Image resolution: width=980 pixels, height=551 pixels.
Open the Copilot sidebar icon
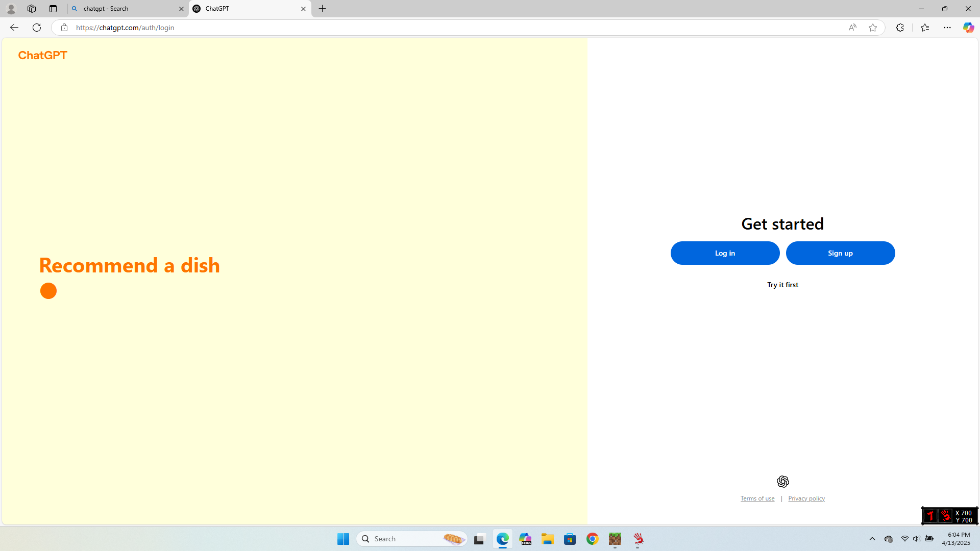tap(968, 28)
